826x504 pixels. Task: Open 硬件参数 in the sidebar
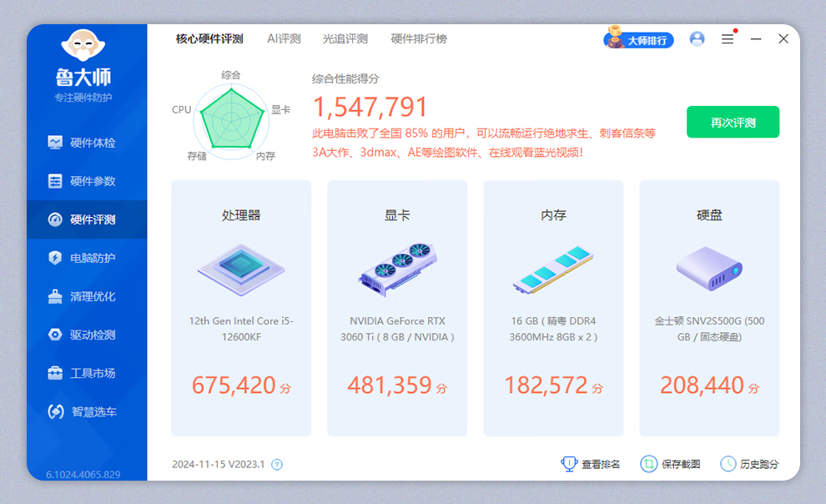tap(87, 181)
